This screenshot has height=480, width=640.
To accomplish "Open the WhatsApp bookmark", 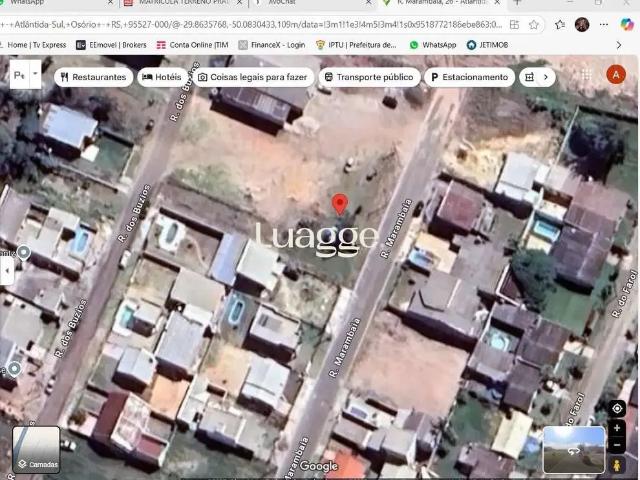I will click(432, 45).
